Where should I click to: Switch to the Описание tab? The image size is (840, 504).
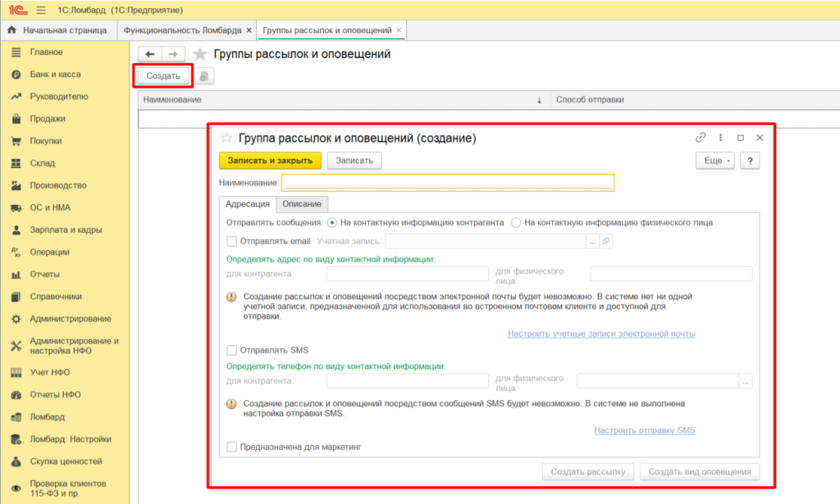click(x=303, y=203)
